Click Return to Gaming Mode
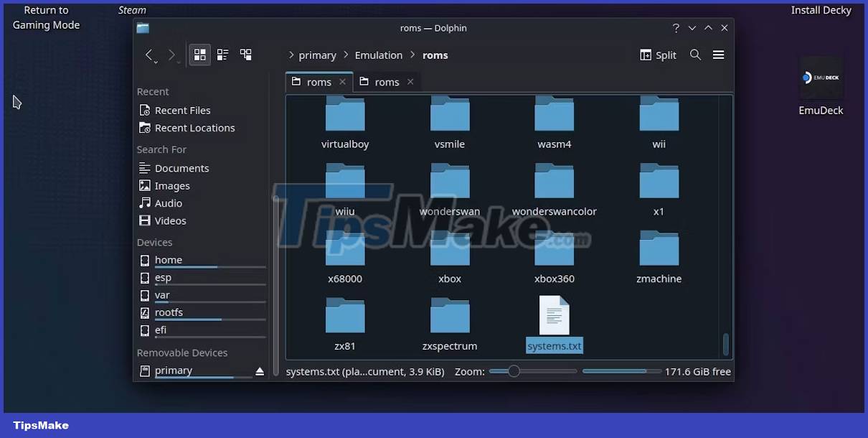Viewport: 868px width, 438px height. [45, 17]
